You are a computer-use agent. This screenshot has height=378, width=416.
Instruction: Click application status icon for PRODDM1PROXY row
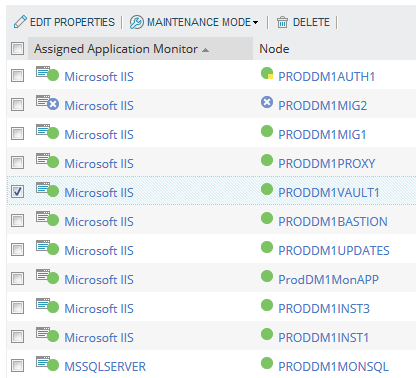[47, 160]
